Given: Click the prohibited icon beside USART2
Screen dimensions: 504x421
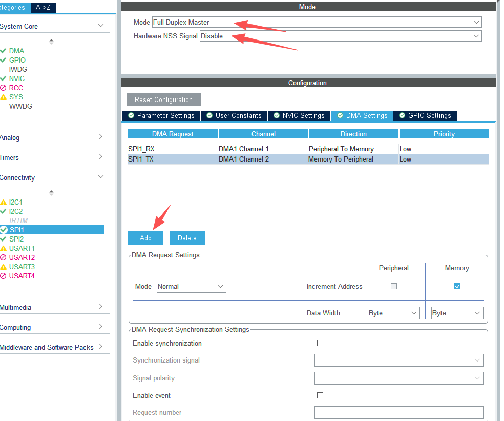Looking at the screenshot, I should [x=3, y=257].
